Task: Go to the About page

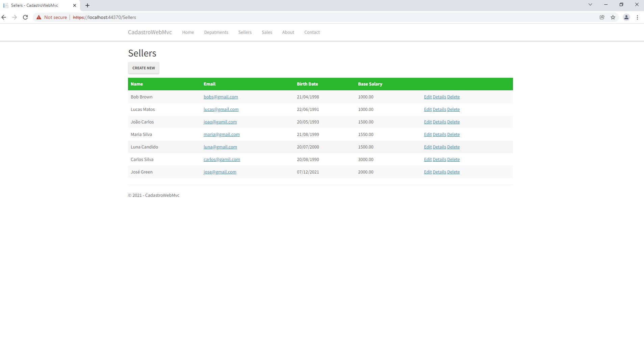Action: pos(288,32)
